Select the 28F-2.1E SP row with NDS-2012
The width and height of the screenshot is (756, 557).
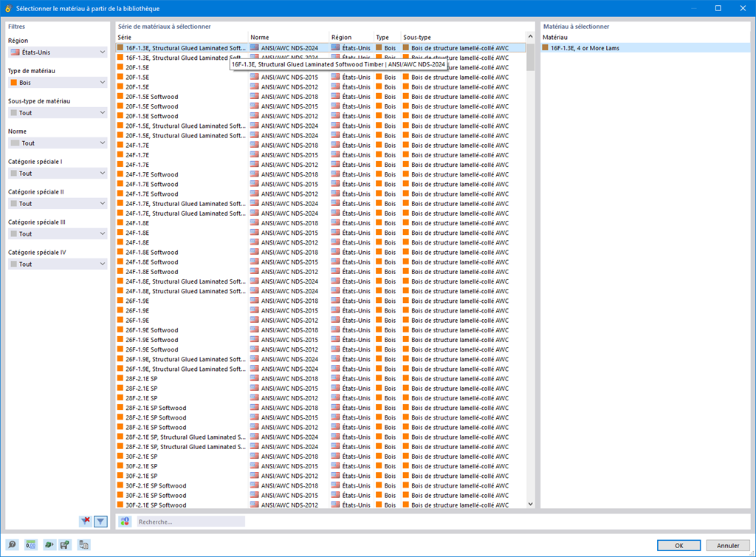pyautogui.click(x=320, y=398)
